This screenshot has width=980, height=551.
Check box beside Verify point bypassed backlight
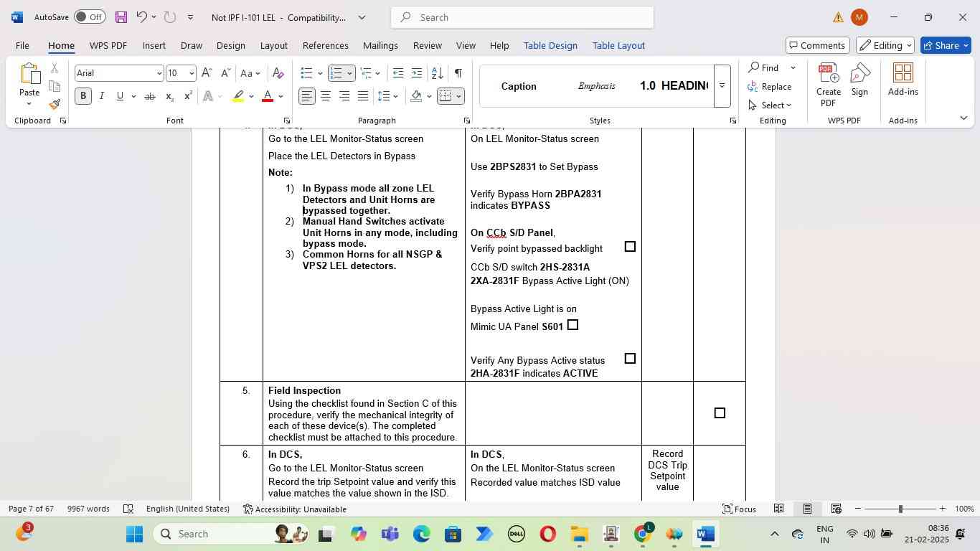[x=630, y=247]
